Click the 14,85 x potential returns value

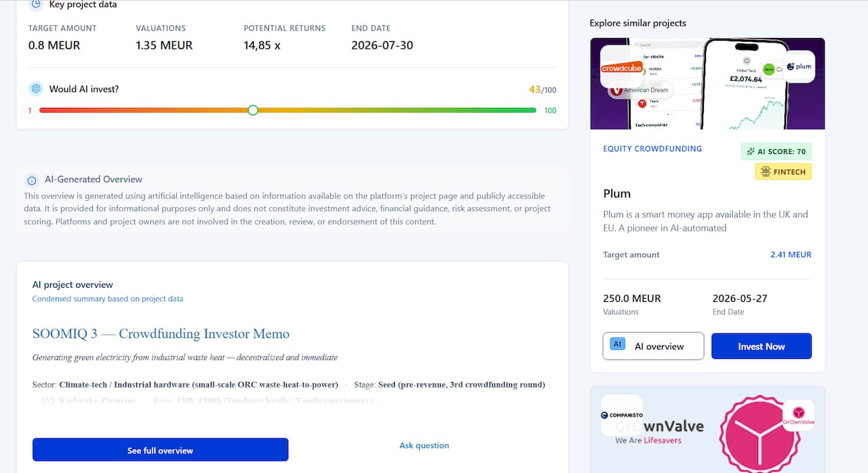click(x=262, y=45)
